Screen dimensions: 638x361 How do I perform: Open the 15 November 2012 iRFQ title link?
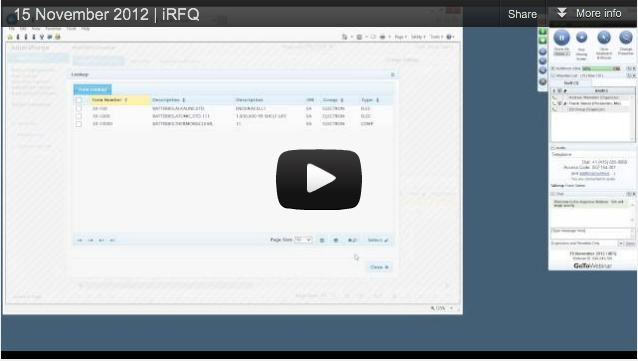[107, 15]
